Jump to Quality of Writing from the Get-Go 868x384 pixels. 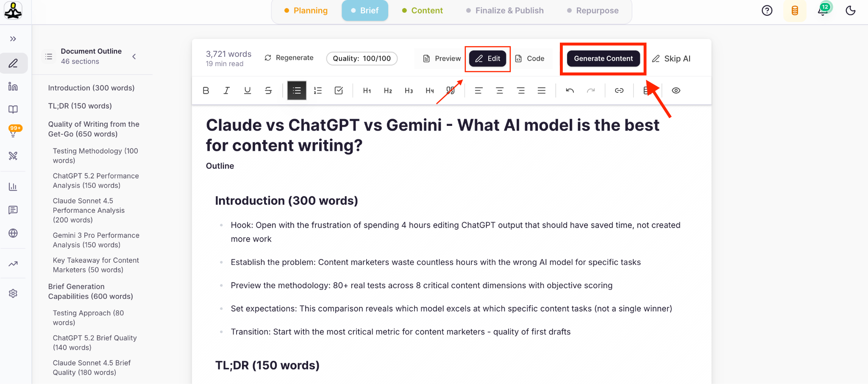point(94,129)
